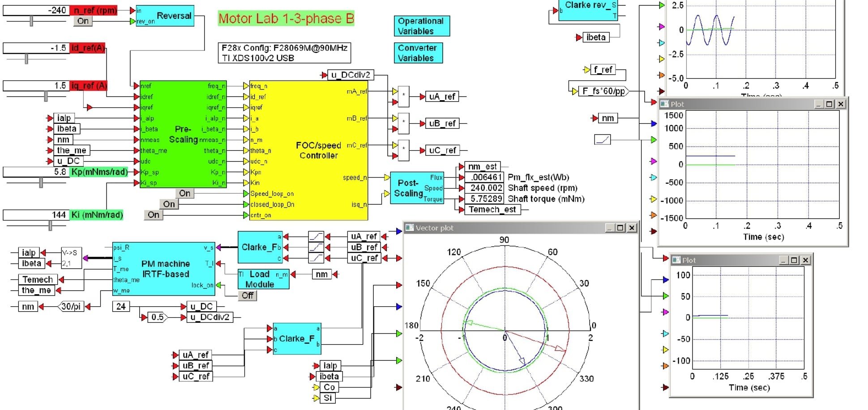Image resolution: width=868 pixels, height=410 pixels.
Task: Click the id_ref value field showing -1.5
Action: [x=36, y=48]
